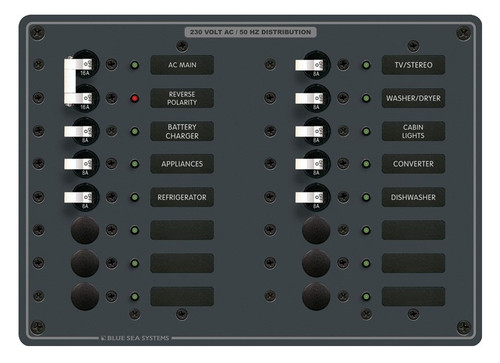Switch the Washer/Dryer breaker
This screenshot has width=500, height=363.
click(x=309, y=98)
